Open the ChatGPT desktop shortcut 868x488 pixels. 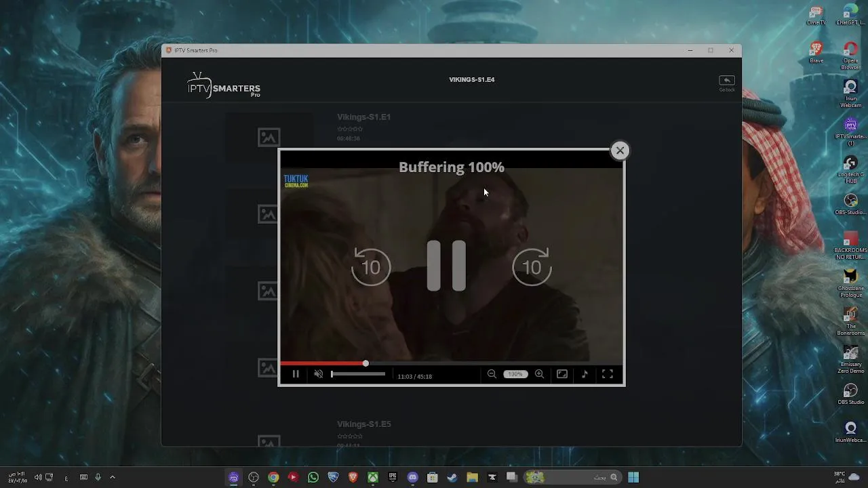850,15
